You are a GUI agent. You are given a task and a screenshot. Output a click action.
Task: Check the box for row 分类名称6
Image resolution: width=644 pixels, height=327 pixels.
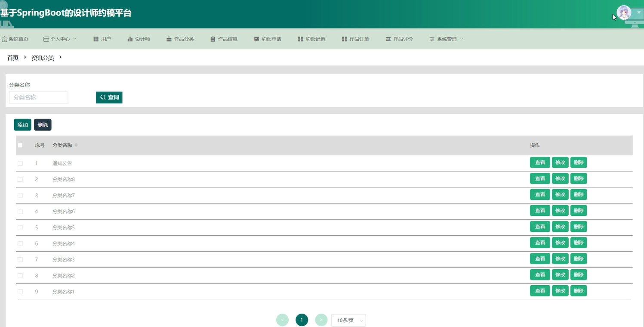coord(20,212)
